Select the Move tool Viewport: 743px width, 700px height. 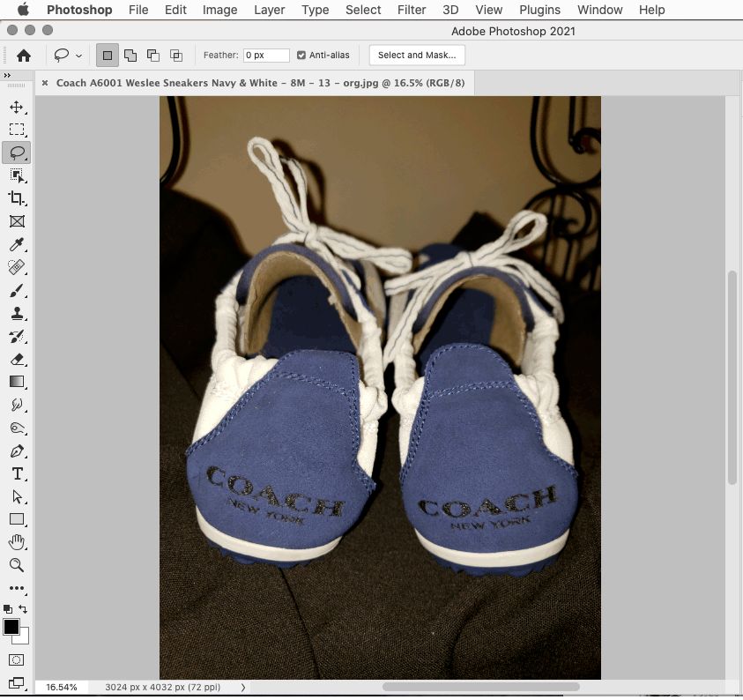point(17,107)
